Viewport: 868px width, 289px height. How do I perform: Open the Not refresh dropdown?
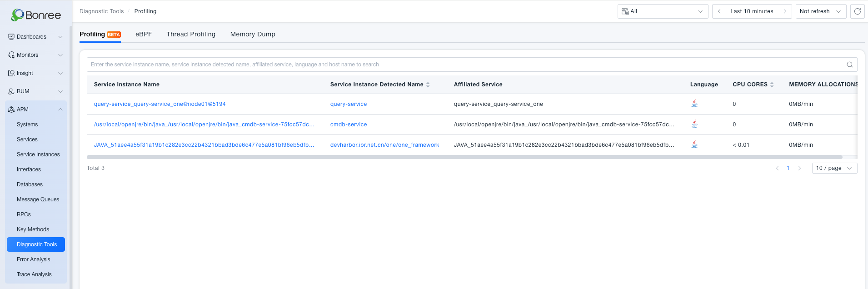[821, 11]
